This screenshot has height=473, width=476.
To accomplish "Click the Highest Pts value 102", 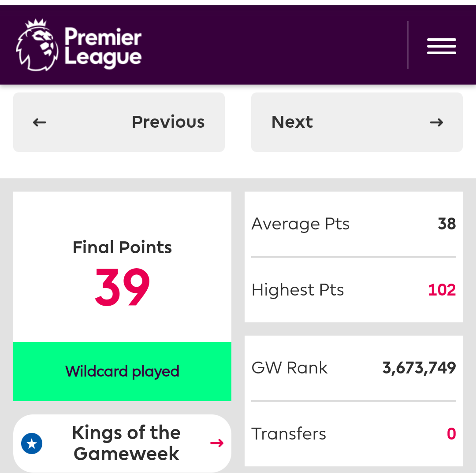I will (442, 290).
